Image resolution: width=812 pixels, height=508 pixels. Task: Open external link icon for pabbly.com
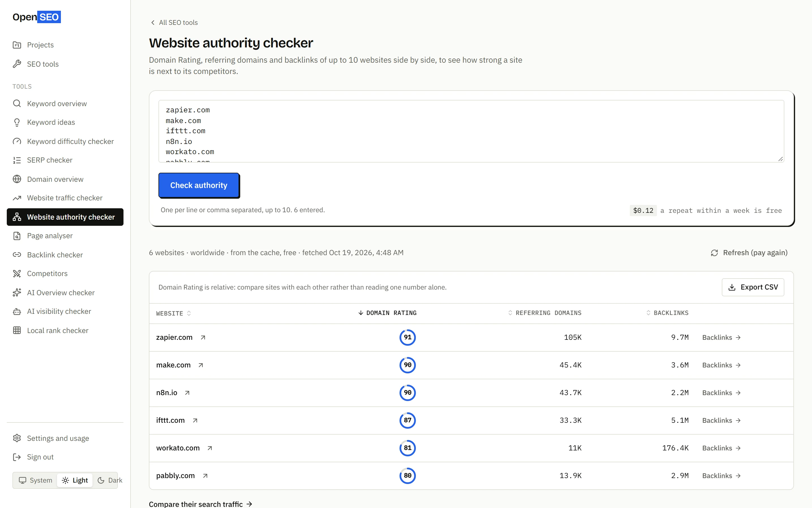(x=205, y=476)
